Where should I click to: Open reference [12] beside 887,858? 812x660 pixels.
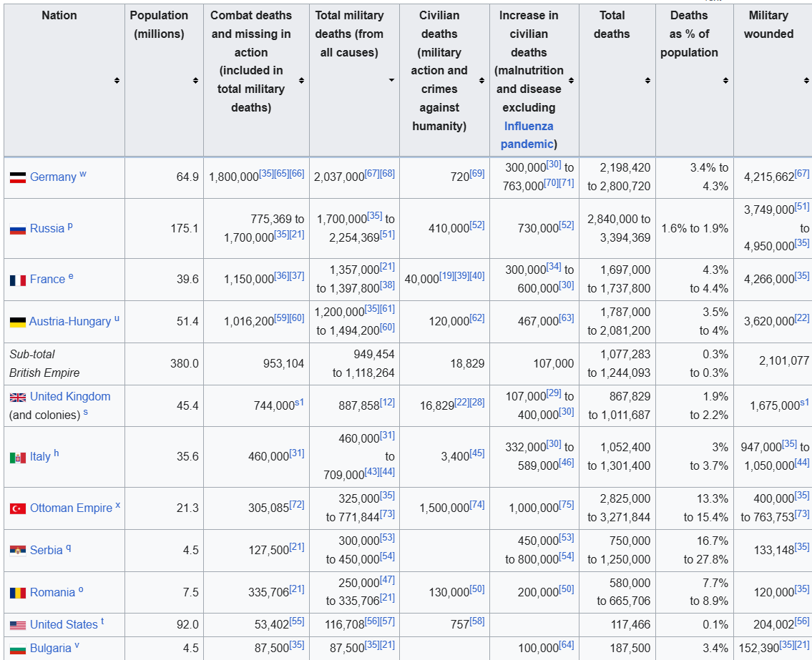pos(387,402)
